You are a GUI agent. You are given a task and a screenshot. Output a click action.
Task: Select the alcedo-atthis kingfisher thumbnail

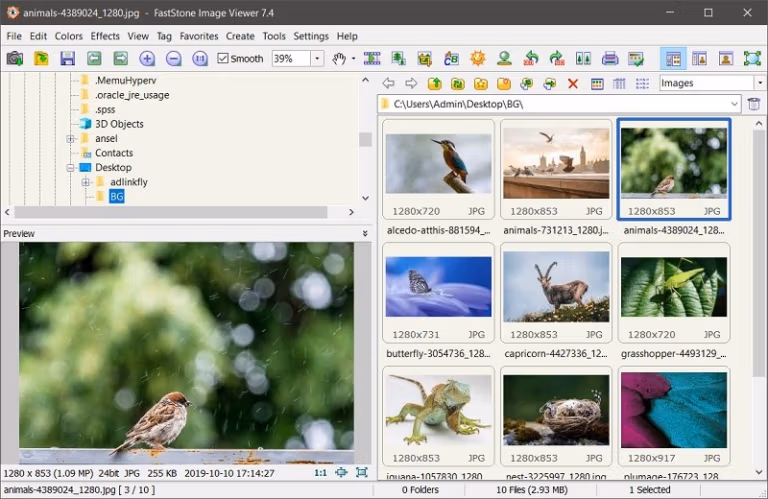point(438,169)
